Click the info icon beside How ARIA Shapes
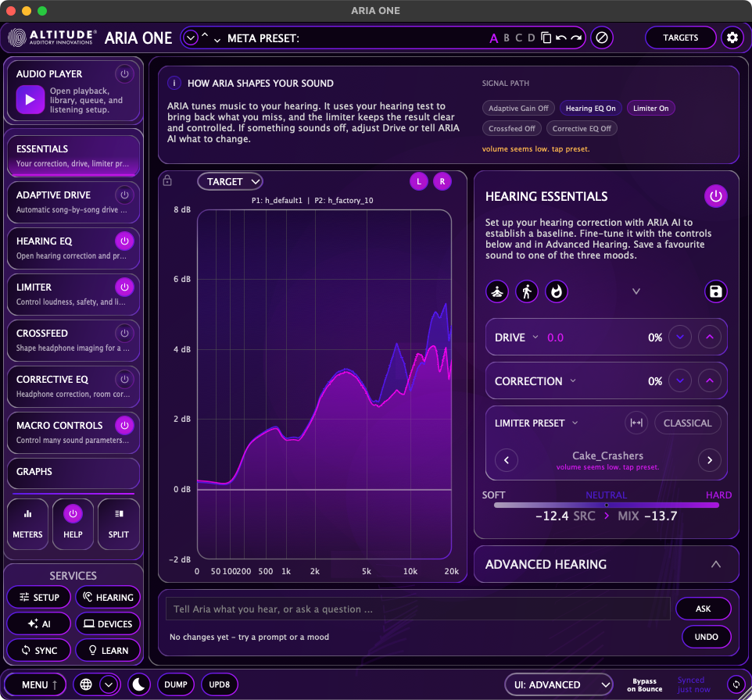This screenshot has width=752, height=700. [x=174, y=83]
